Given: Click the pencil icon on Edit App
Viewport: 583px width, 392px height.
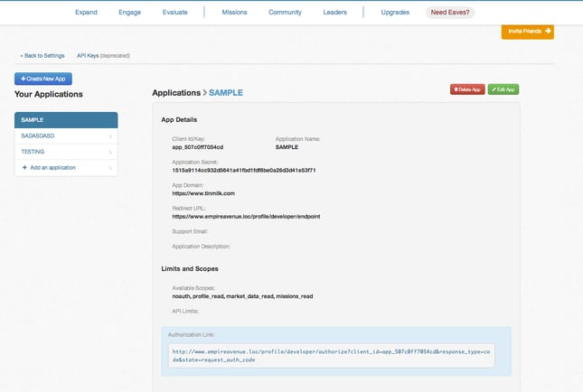Looking at the screenshot, I should pos(494,89).
